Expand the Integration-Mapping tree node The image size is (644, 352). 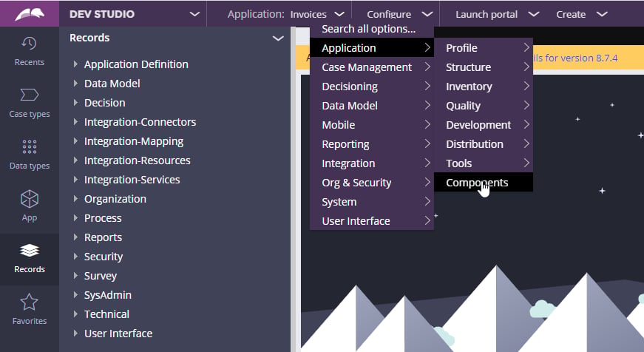point(75,141)
